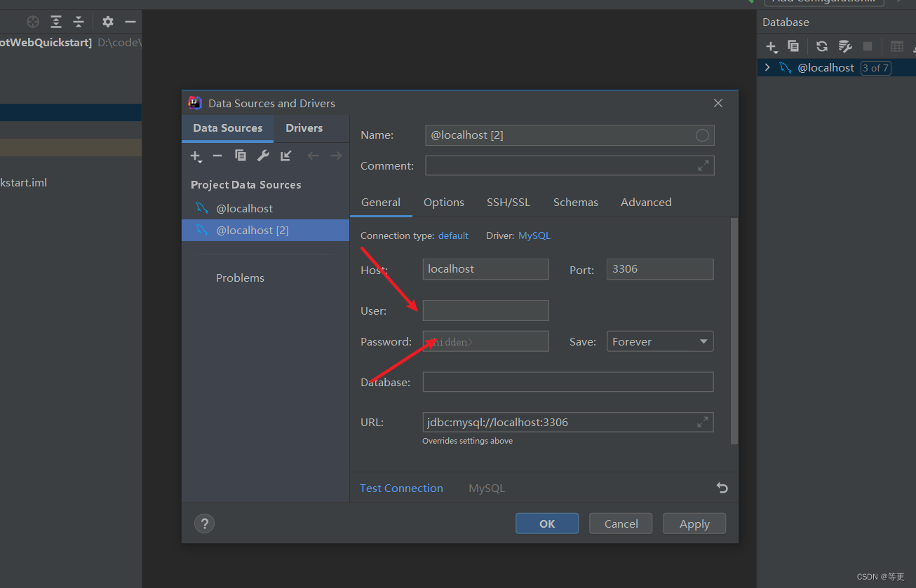The image size is (916, 588).
Task: Click the Host field containing localhost
Action: [485, 269]
